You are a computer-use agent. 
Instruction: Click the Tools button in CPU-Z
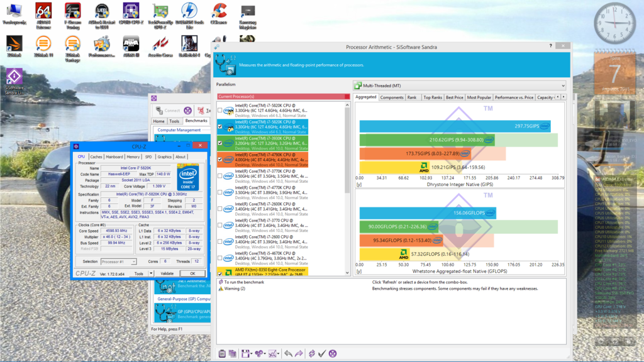tap(139, 273)
